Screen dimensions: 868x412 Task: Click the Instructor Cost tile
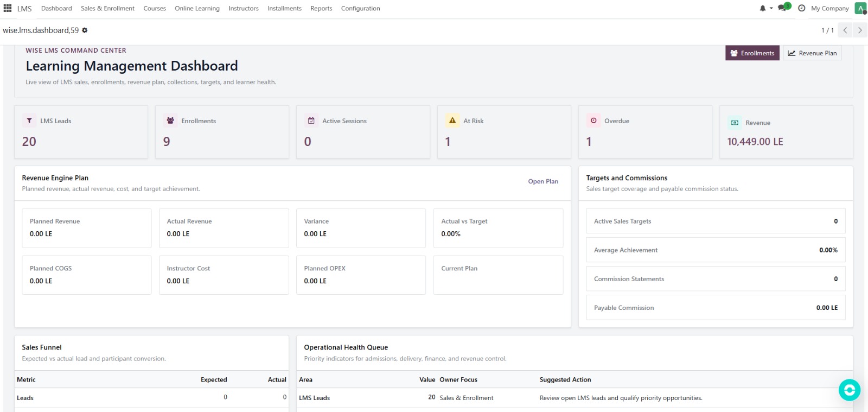224,275
